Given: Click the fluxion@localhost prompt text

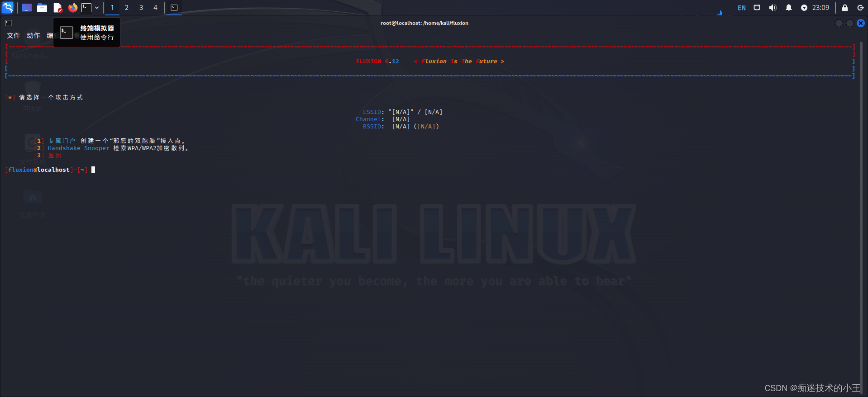Looking at the screenshot, I should tap(39, 170).
